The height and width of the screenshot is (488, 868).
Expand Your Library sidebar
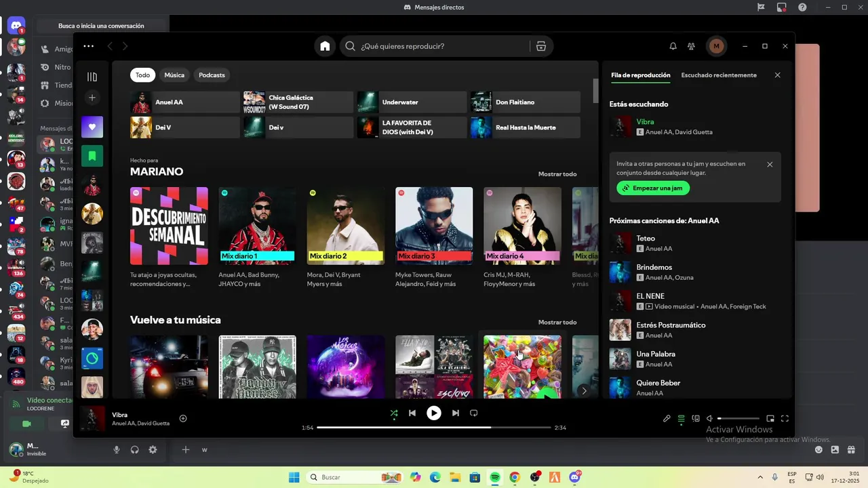point(92,77)
